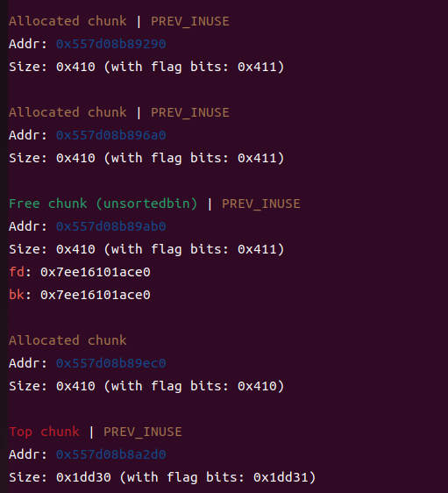The width and height of the screenshot is (448, 493).
Task: Click the bk pointer value 0x7ee16101ace0
Action: [x=96, y=295]
